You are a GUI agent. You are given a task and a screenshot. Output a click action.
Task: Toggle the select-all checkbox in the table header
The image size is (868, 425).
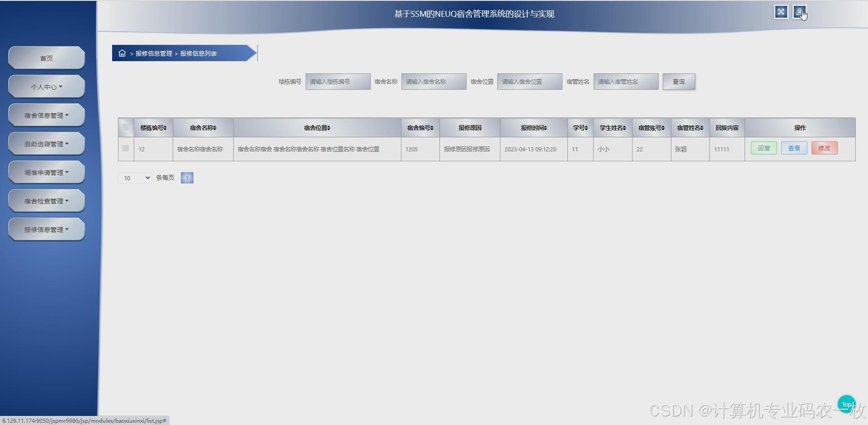[x=126, y=127]
